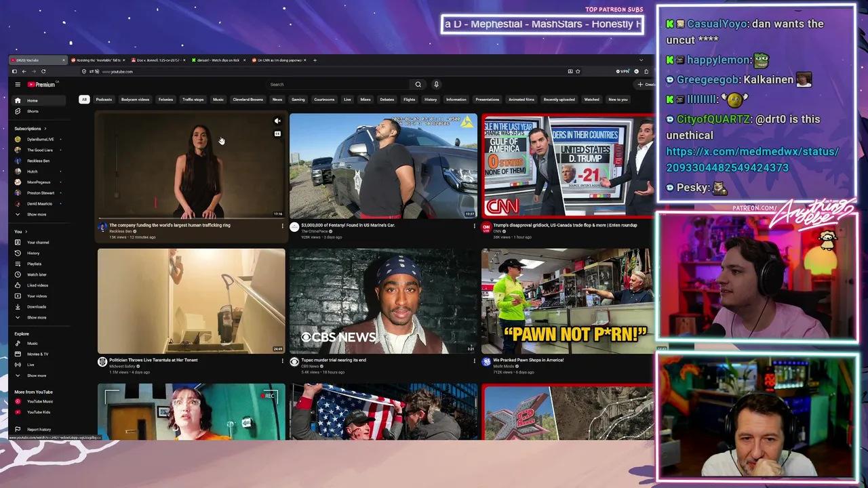Open options menu for the Fentanyl Marine's car video
Viewport: 868px width, 488px height.
[x=475, y=226]
